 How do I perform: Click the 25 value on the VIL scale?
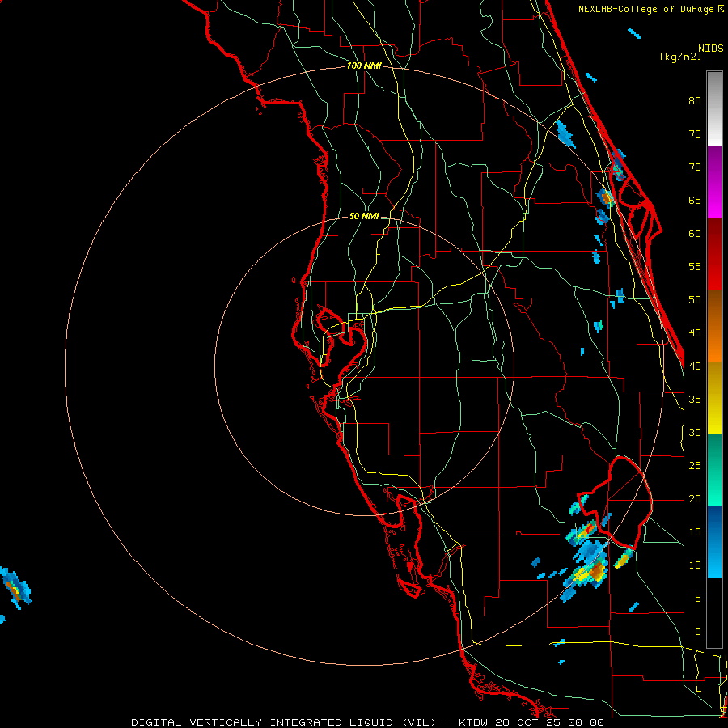point(695,466)
